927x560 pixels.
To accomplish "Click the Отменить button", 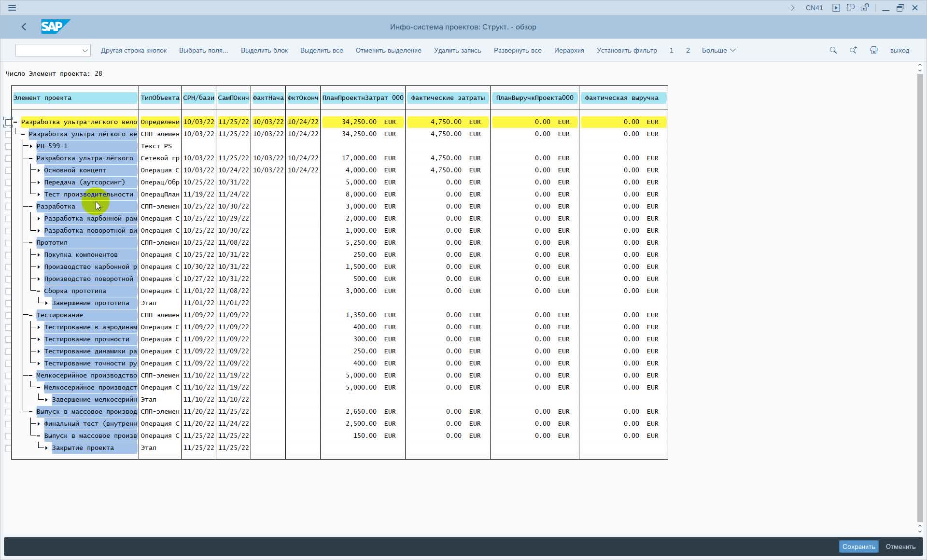I will tap(900, 546).
